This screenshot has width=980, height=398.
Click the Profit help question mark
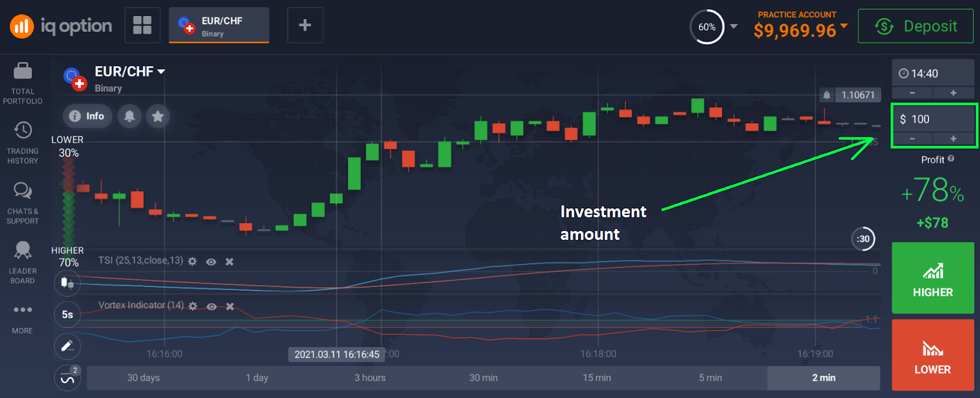951,159
